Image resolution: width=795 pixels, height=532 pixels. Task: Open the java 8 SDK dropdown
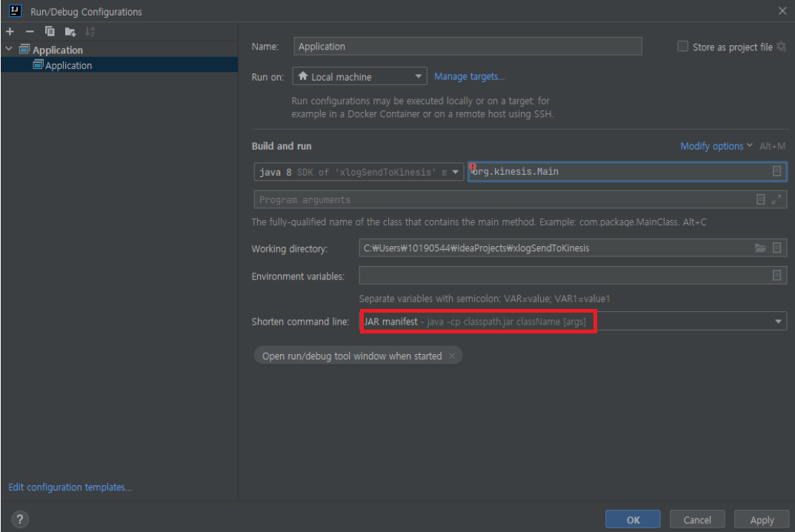click(454, 171)
